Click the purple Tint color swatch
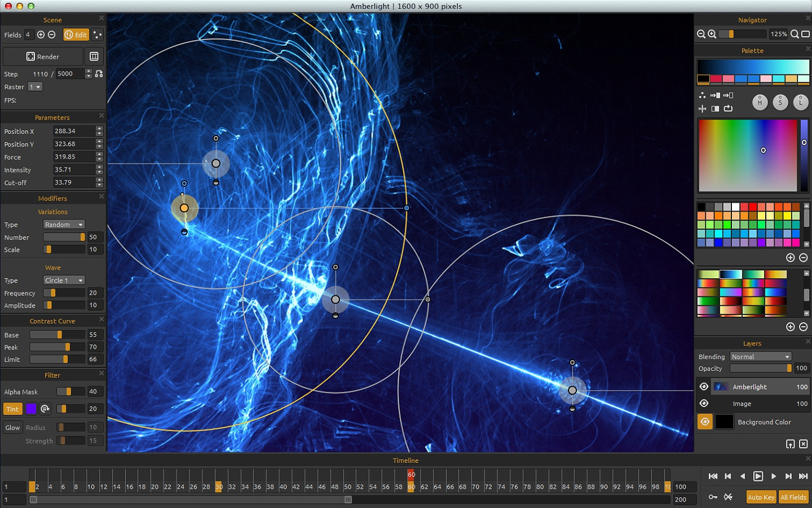Viewport: 812px width, 508px height. pos(31,409)
